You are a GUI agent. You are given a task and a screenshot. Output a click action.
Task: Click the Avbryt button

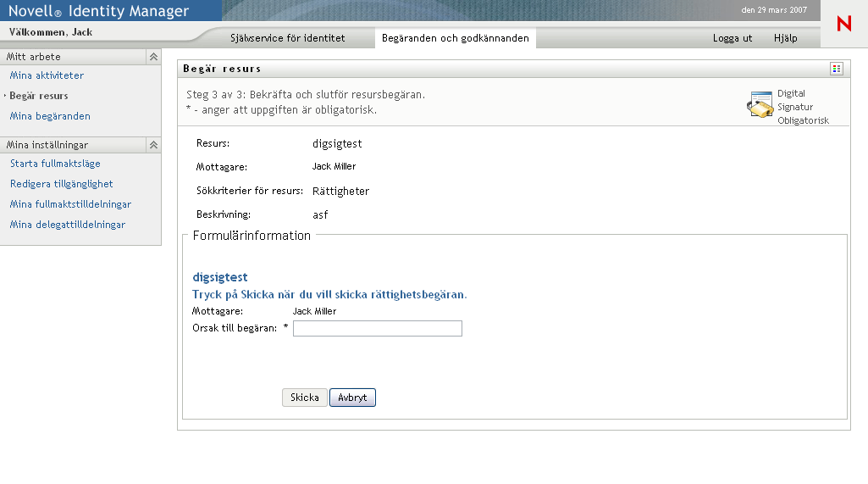click(352, 398)
